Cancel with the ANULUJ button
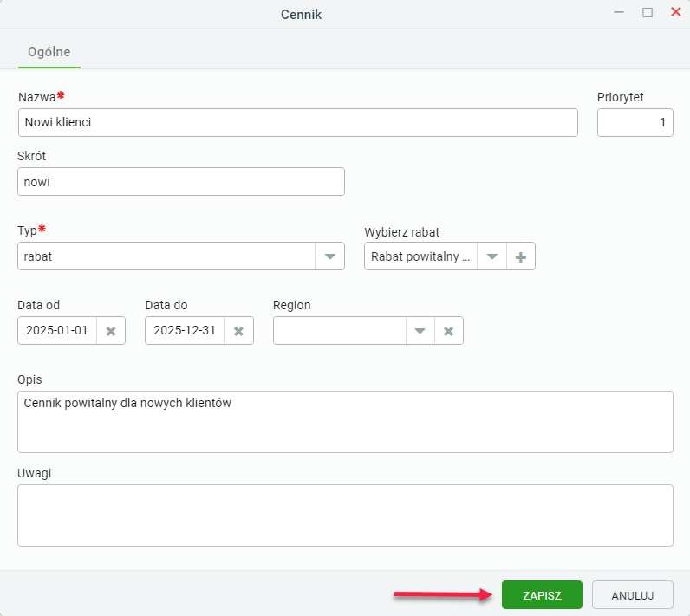 [x=632, y=595]
